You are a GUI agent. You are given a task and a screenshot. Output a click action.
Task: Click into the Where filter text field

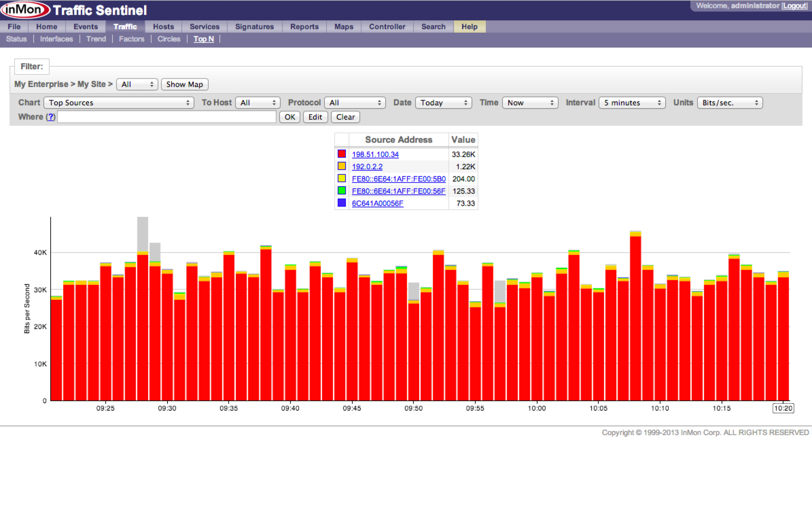click(166, 117)
